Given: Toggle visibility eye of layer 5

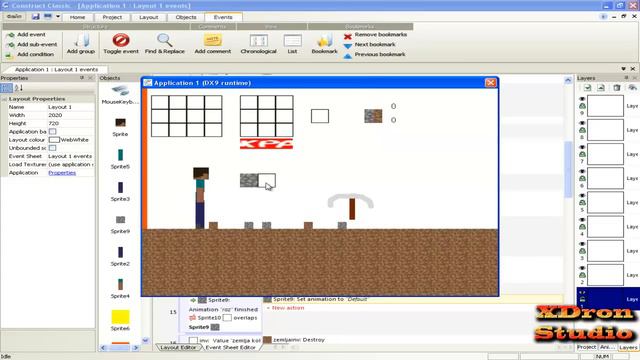Looking at the screenshot, I should tap(582, 196).
